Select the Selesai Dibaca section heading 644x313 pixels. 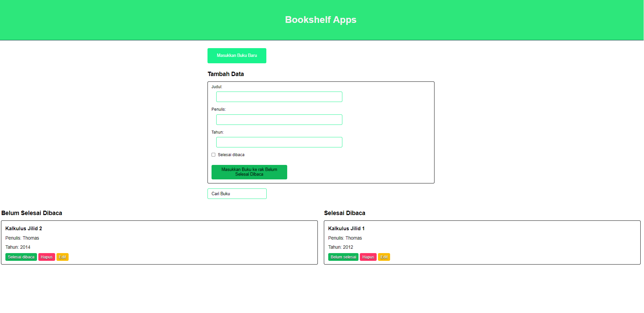pyautogui.click(x=345, y=213)
